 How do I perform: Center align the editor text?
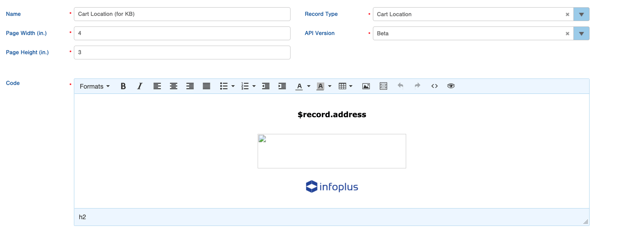click(173, 86)
